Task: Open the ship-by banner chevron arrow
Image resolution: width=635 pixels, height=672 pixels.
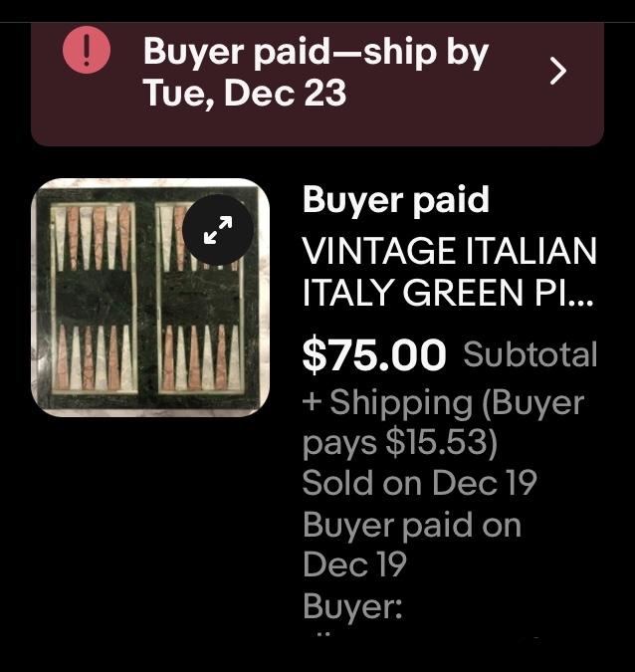Action: tap(558, 71)
